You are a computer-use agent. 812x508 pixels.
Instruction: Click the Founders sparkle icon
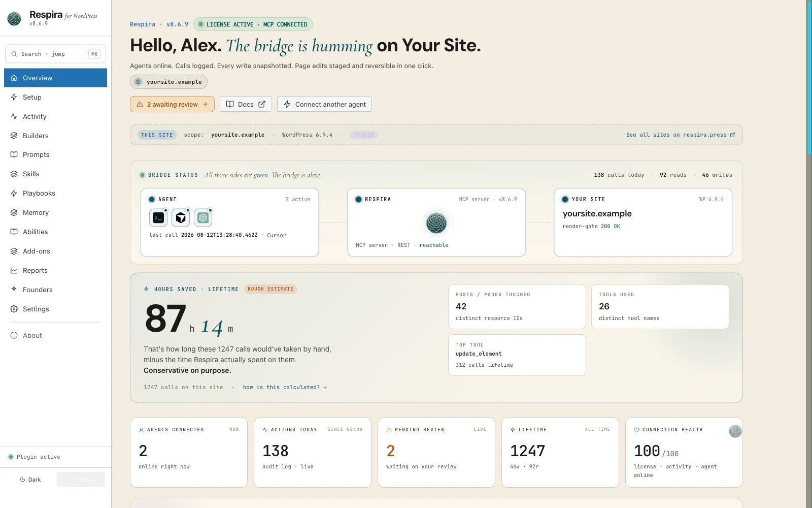14,289
